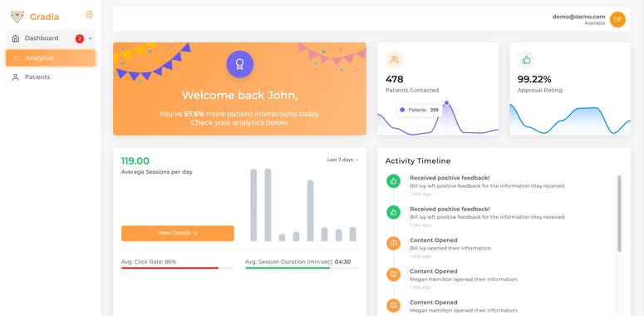Click the Activity Timeline heading
The image size is (644, 316).
pos(418,161)
